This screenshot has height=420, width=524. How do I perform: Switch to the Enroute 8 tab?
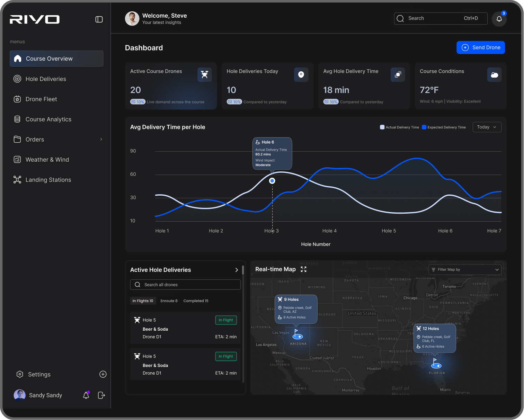[x=169, y=301]
